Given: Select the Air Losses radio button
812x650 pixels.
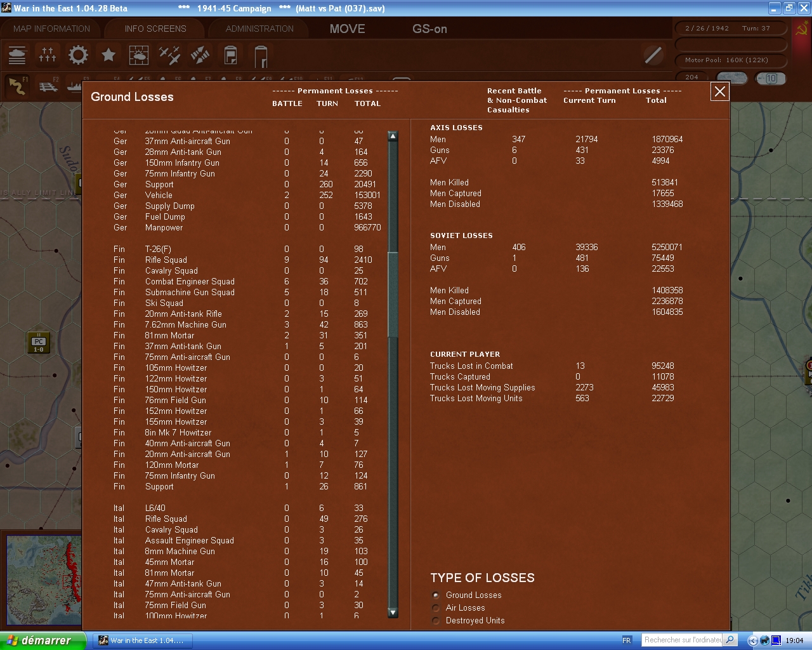Looking at the screenshot, I should pos(436,607).
